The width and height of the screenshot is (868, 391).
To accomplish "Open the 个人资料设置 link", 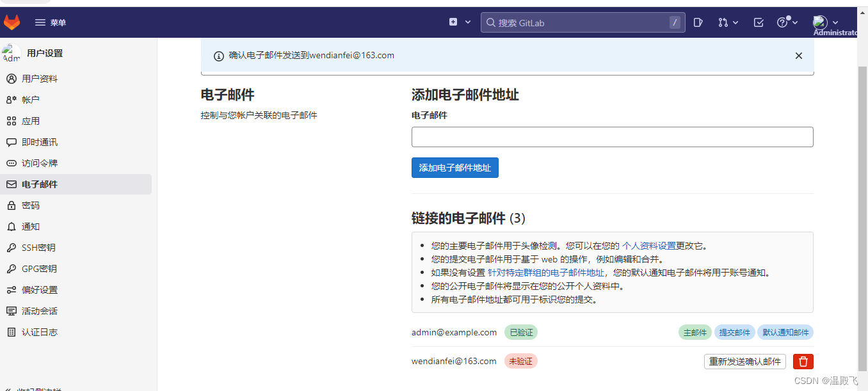I will 649,246.
